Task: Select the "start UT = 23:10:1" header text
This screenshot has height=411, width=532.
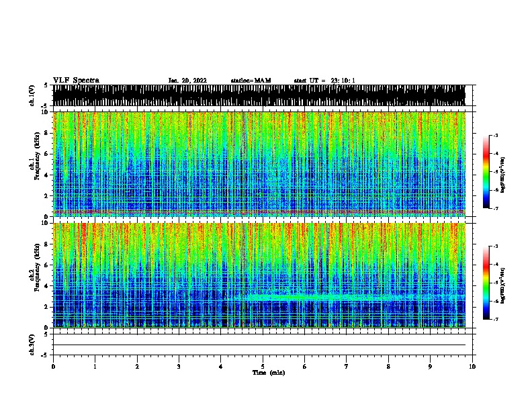Action: click(324, 81)
